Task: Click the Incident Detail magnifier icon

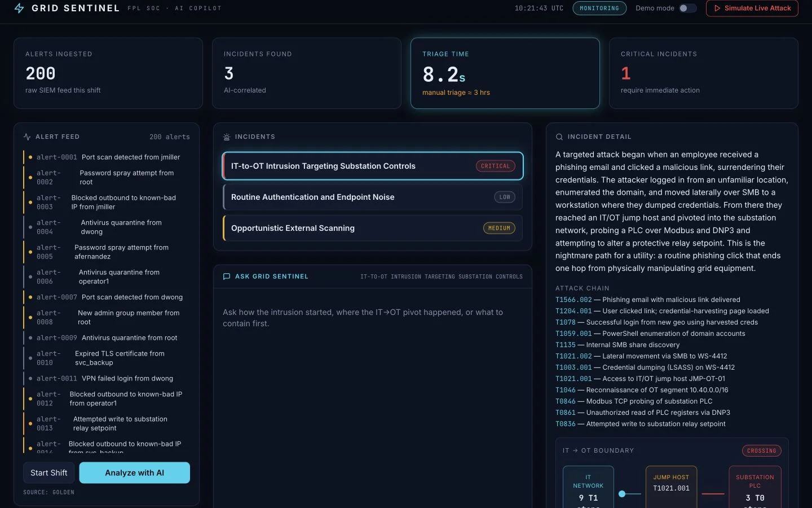Action: coord(559,137)
